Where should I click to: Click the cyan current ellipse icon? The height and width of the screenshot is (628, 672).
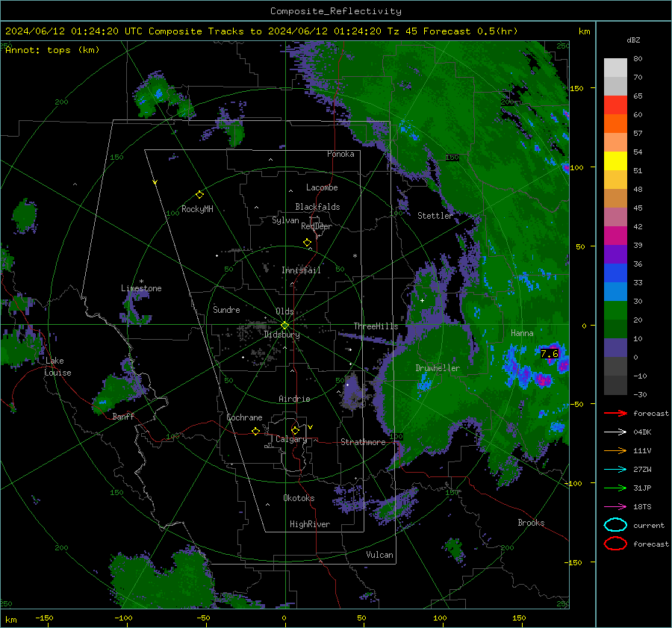(615, 525)
